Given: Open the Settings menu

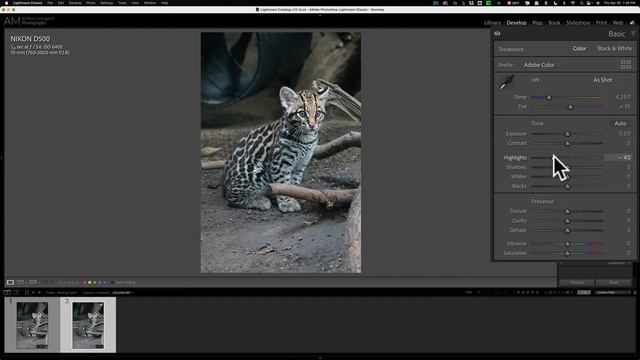Looking at the screenshot, I should click(107, 3).
